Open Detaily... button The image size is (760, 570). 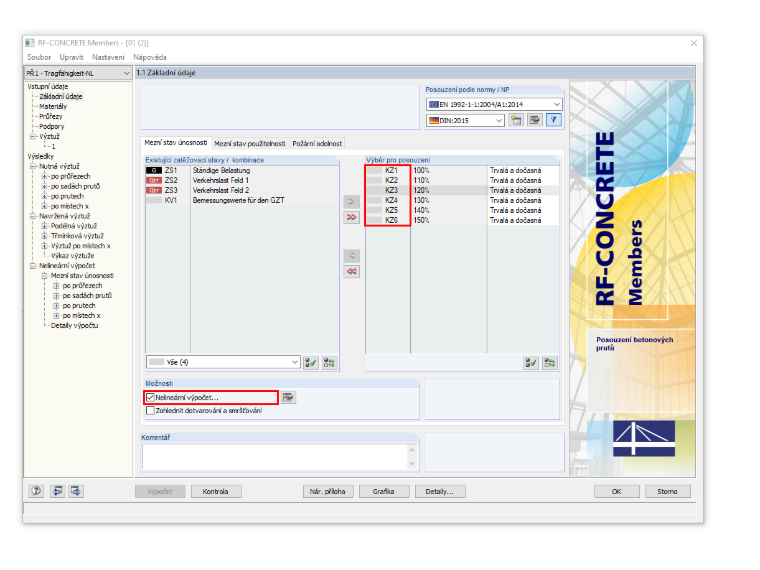440,491
